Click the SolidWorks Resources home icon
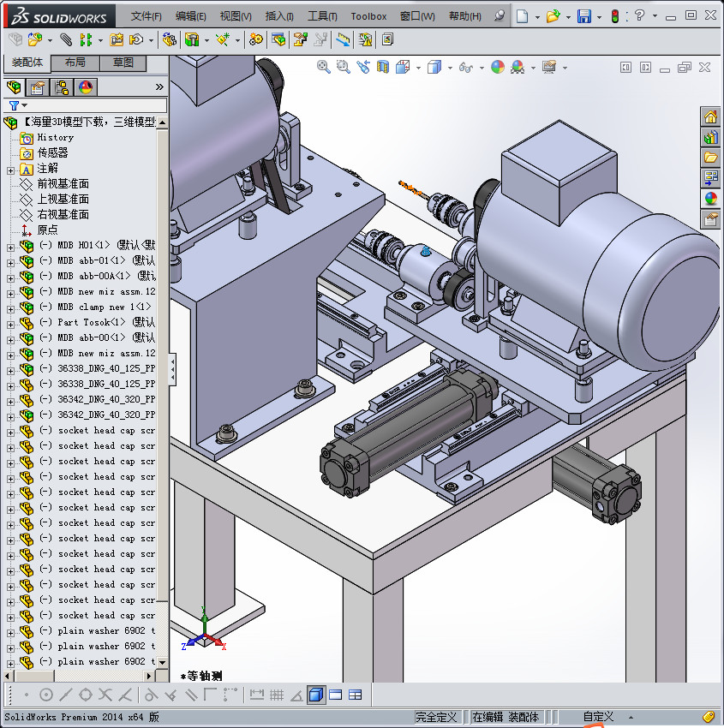 (x=710, y=117)
